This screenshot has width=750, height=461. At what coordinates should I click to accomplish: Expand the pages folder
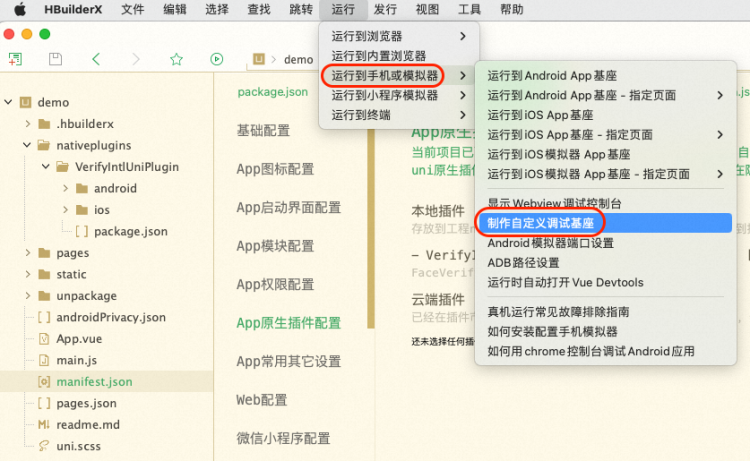pos(28,252)
